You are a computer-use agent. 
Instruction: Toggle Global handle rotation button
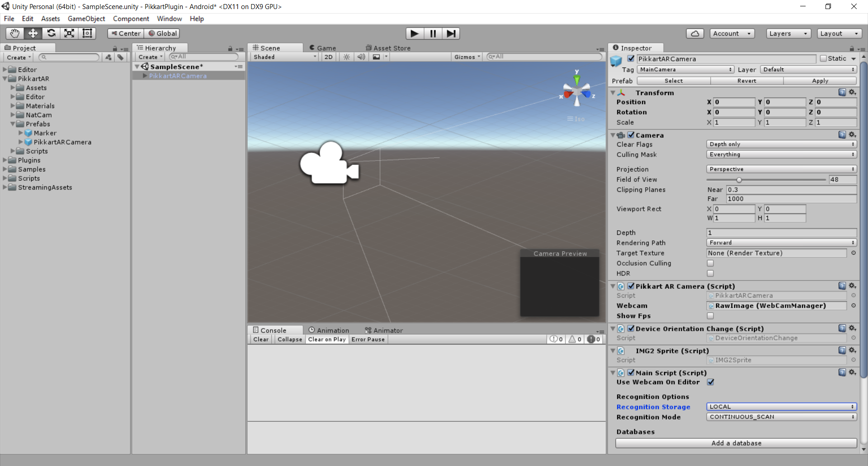click(162, 33)
